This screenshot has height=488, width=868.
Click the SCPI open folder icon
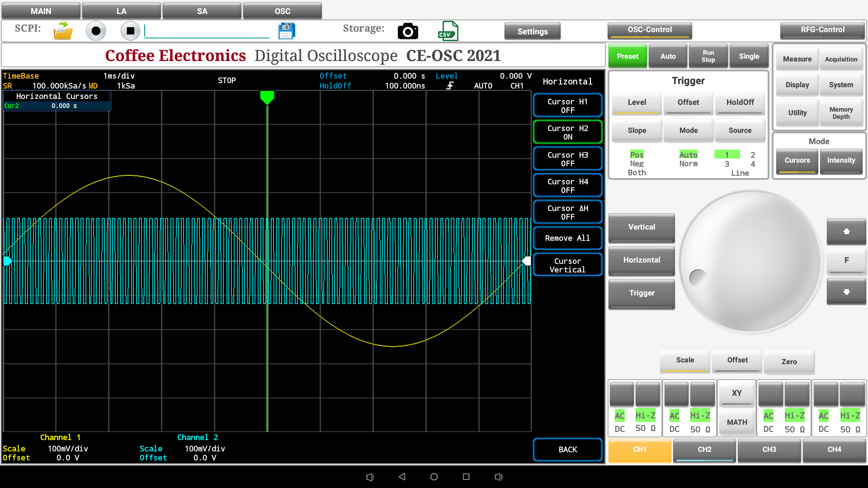pos(63,31)
